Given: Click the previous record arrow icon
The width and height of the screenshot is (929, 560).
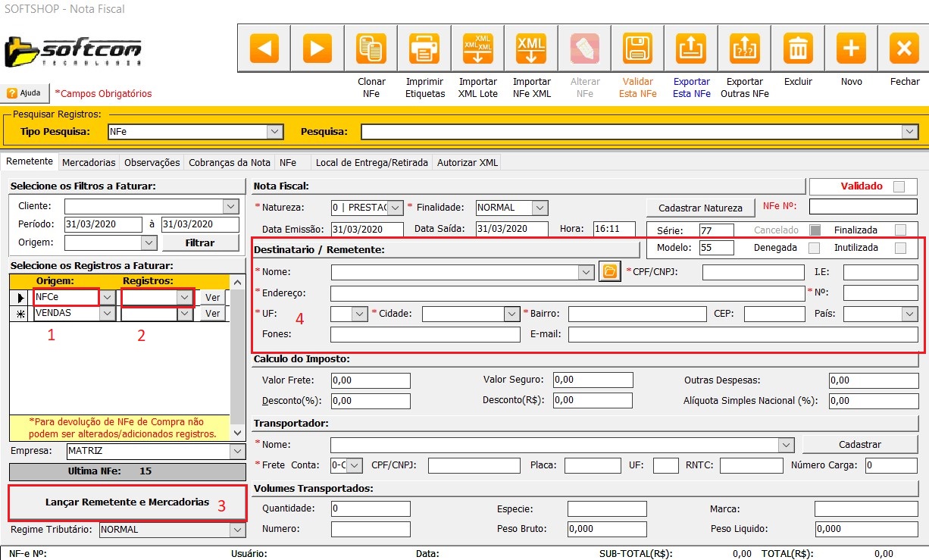Looking at the screenshot, I should click(264, 49).
